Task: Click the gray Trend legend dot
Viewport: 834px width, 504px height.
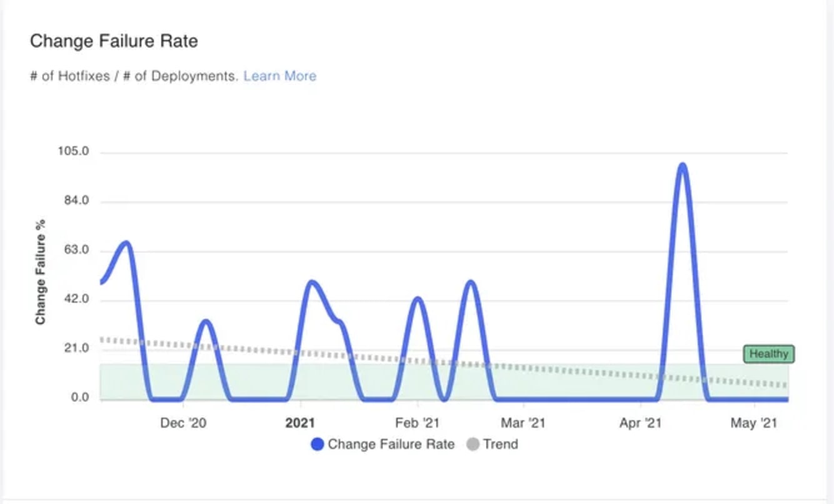Action: 474,444
